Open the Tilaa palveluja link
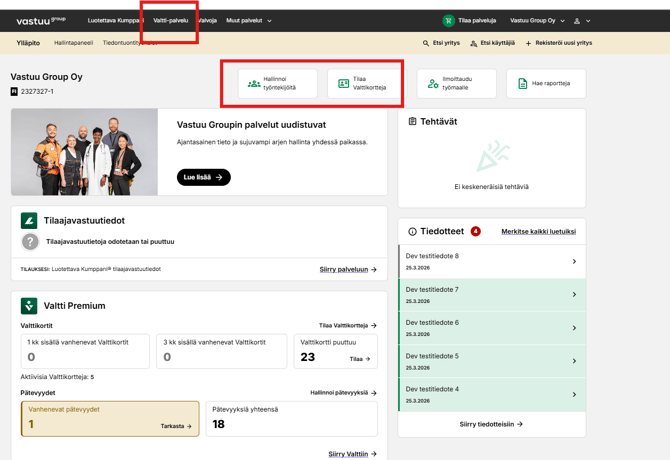Viewport: 670px width, 460px height. point(477,21)
